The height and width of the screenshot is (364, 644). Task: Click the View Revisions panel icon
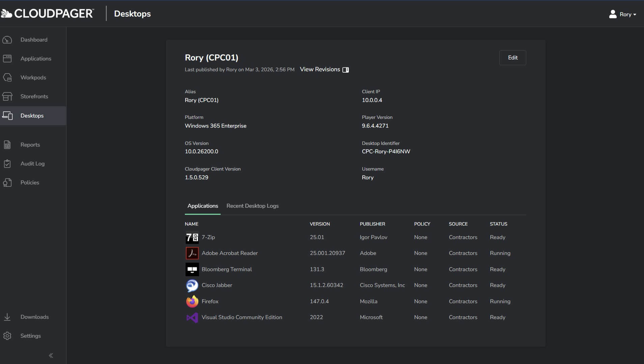tap(345, 70)
